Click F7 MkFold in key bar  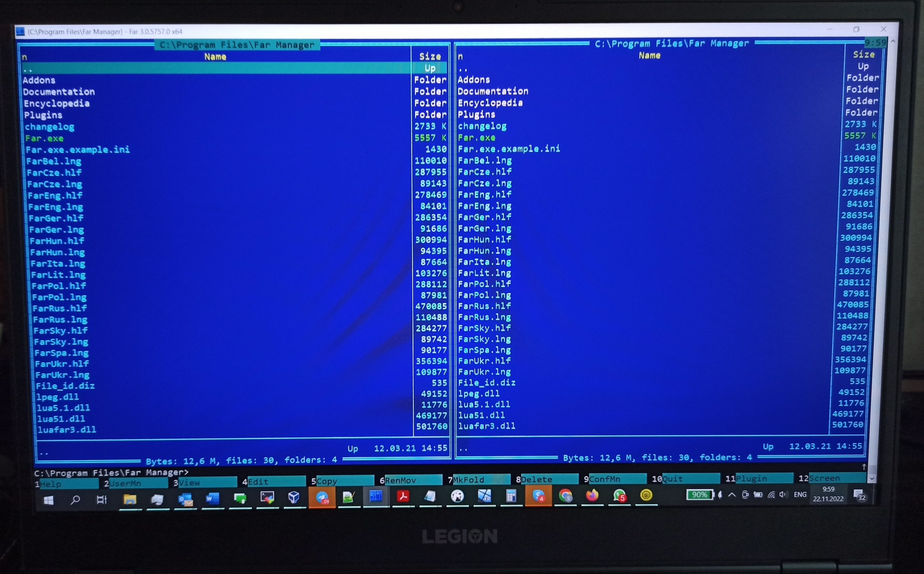point(479,480)
